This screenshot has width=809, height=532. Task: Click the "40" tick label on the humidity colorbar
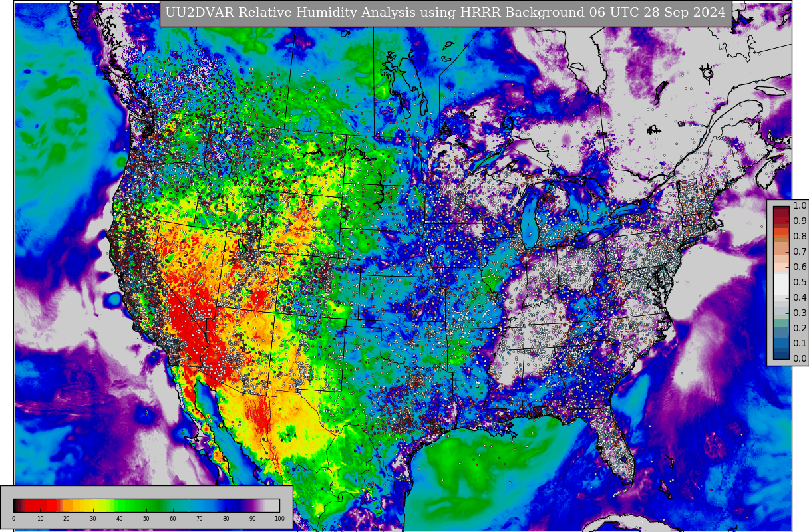coord(120,518)
